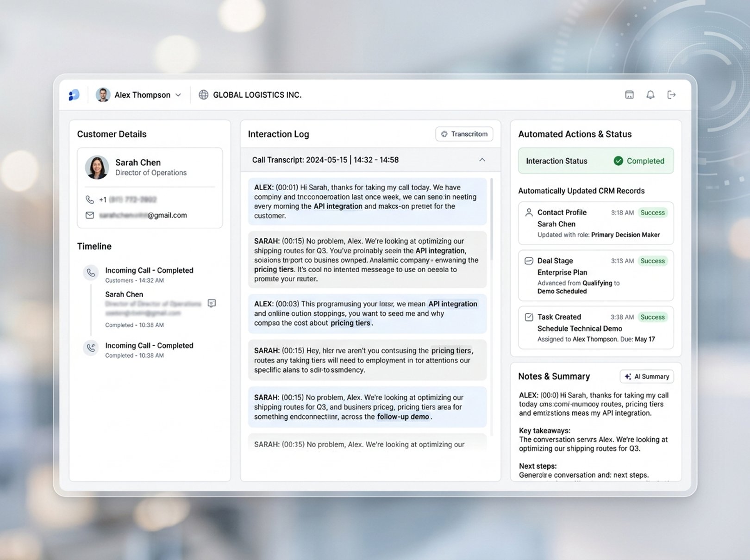750x560 pixels.
Task: Log out using the exit icon
Action: tap(672, 94)
